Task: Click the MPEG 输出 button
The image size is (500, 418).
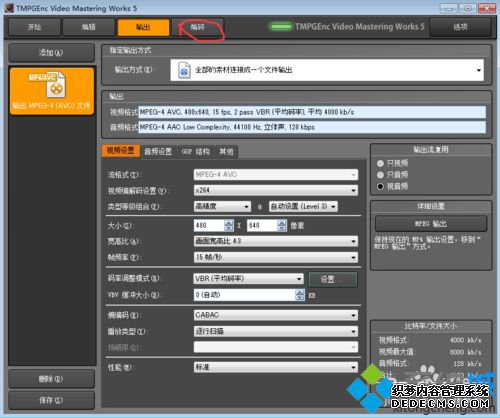Action: click(431, 224)
